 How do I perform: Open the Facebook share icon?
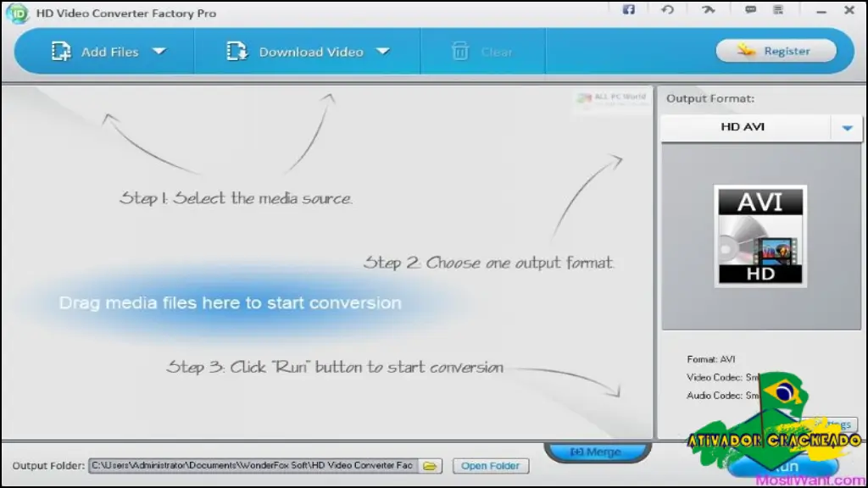pos(628,9)
